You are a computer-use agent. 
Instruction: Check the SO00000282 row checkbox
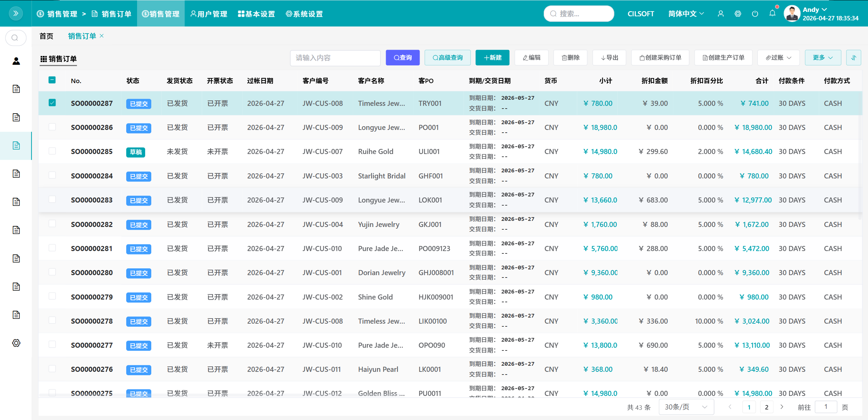[x=52, y=224]
